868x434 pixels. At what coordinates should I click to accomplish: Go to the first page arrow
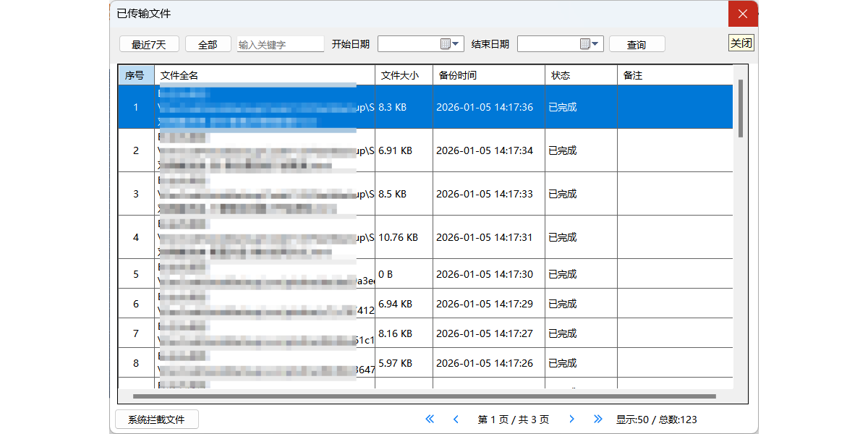(x=430, y=419)
